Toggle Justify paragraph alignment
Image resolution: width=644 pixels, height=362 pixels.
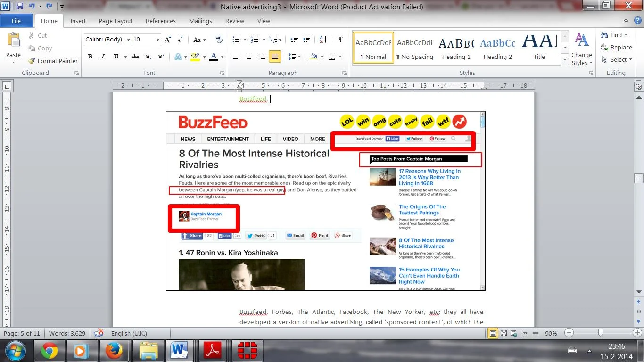coord(275,57)
